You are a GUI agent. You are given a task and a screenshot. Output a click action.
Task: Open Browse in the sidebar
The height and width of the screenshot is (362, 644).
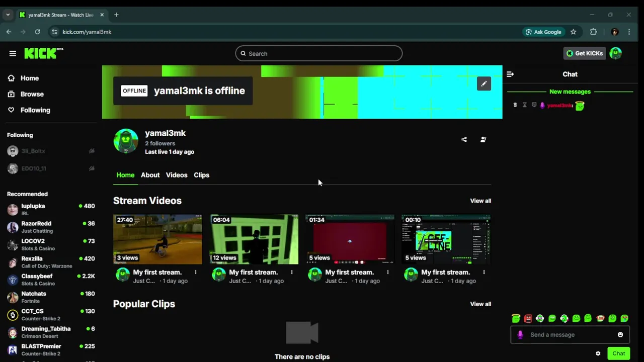26,94
